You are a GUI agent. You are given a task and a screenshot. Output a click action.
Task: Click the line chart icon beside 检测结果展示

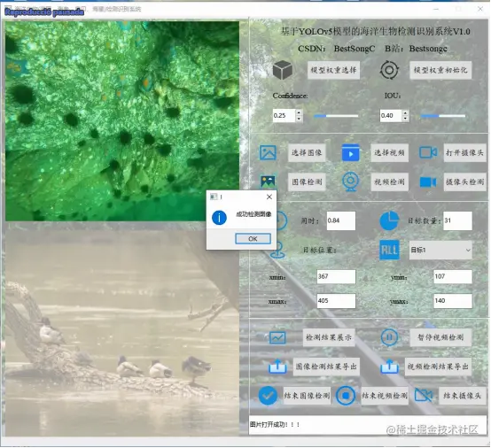click(x=277, y=337)
